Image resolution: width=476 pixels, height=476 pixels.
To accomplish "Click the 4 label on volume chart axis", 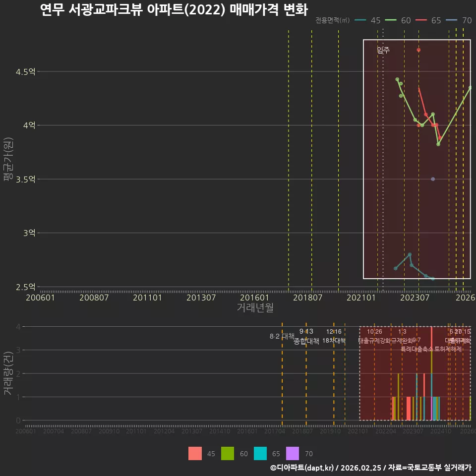I will coord(18,327).
